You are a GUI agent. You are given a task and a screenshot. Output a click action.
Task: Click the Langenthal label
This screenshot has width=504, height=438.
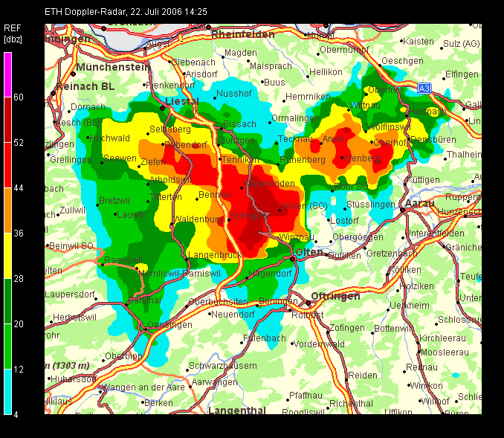click(x=237, y=410)
